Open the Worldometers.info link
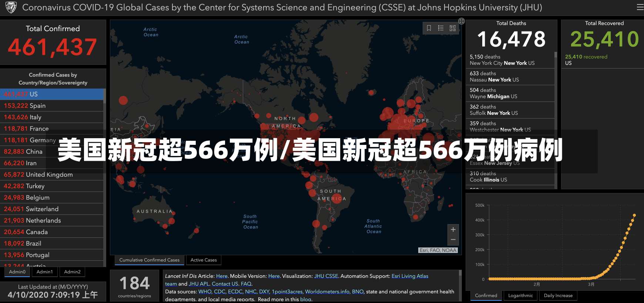 pos(327,292)
